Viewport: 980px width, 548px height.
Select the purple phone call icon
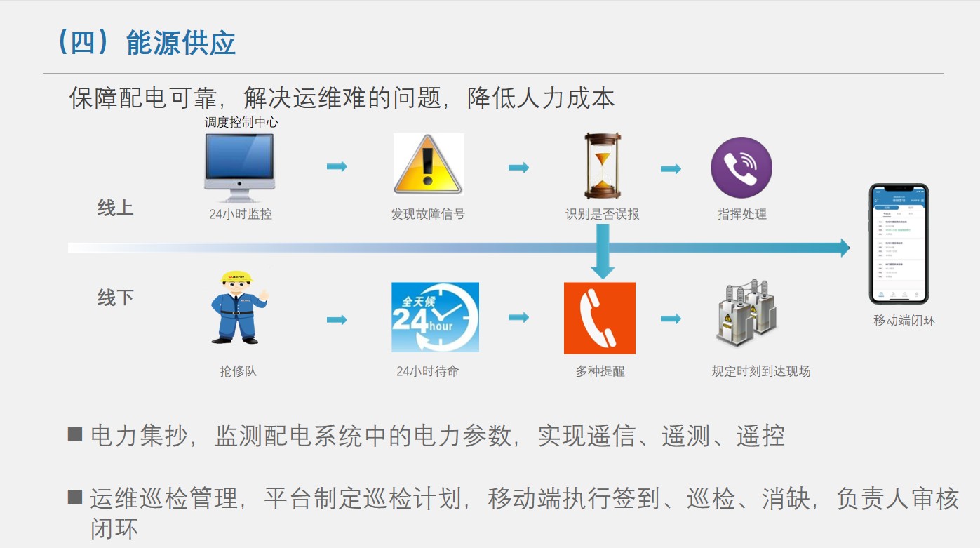(x=741, y=168)
